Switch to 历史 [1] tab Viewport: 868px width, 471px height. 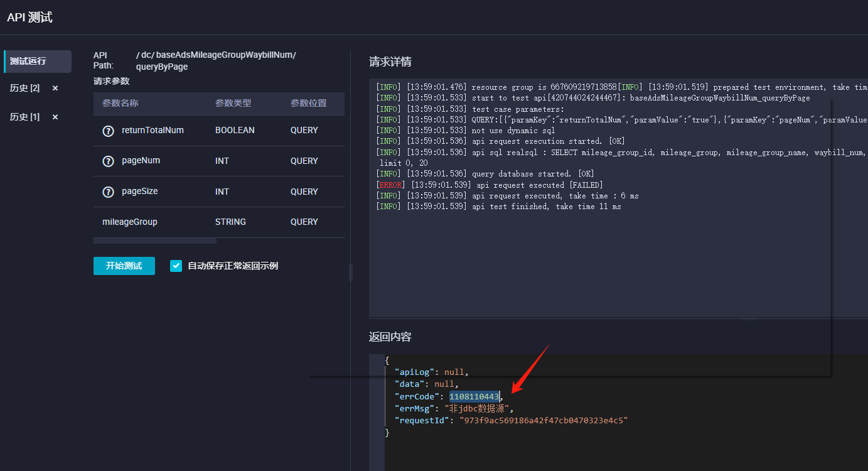point(25,117)
